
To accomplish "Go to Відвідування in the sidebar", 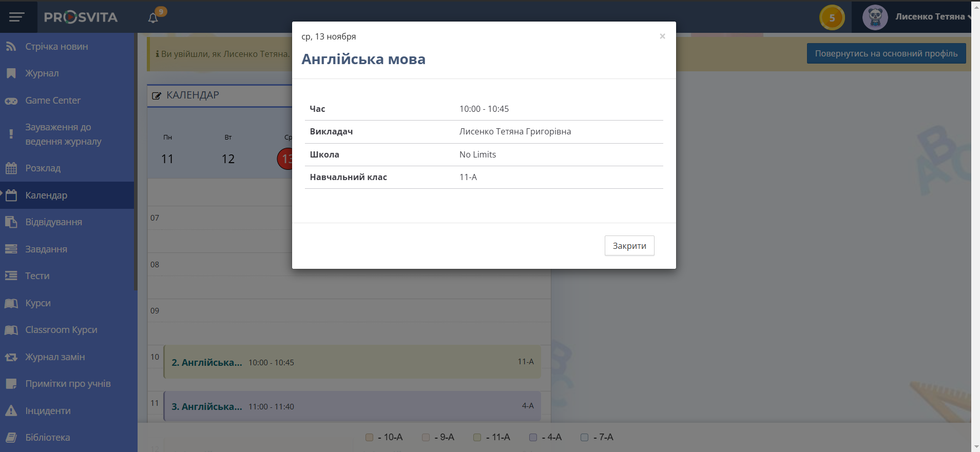I will pos(53,222).
